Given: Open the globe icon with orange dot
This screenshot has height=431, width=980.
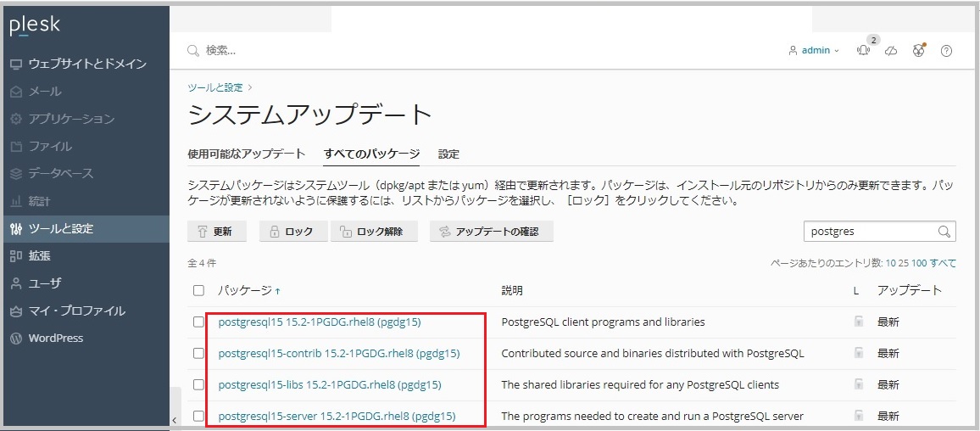Looking at the screenshot, I should pos(918,51).
